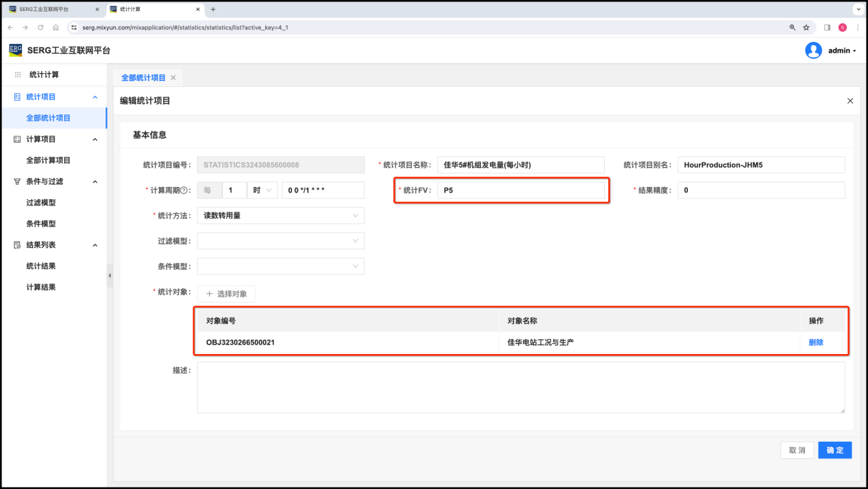Open the time unit 时 dropdown

[262, 190]
